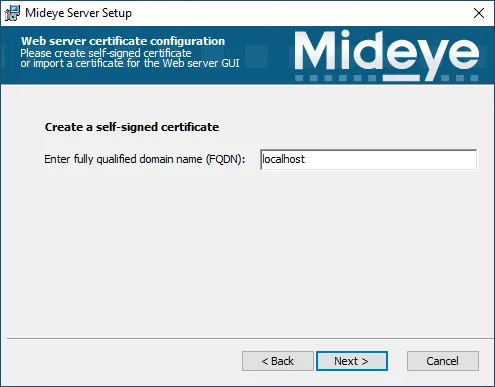Close the Mideye Server Setup window
The width and height of the screenshot is (495, 387).
(479, 13)
